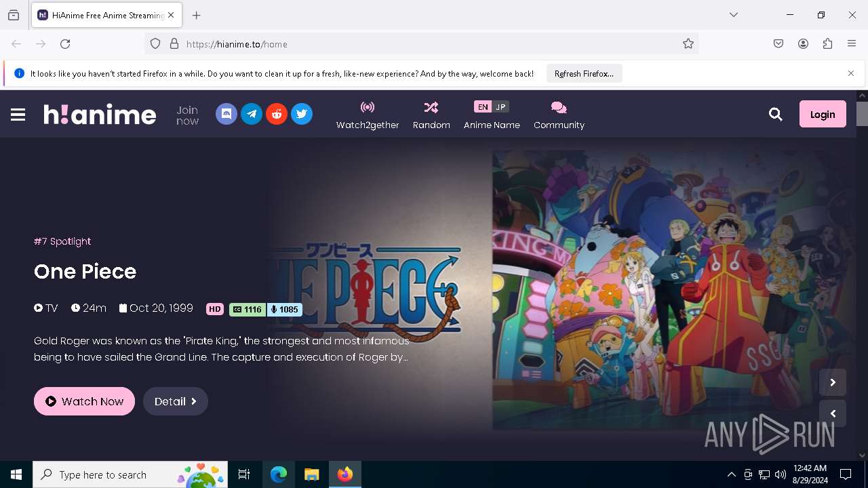Show hidden system tray icons
Viewport: 868px width, 488px height.
click(731, 474)
